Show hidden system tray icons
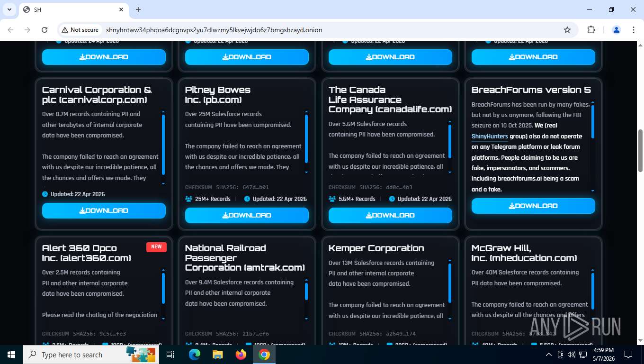The height and width of the screenshot is (364, 644). (x=549, y=355)
